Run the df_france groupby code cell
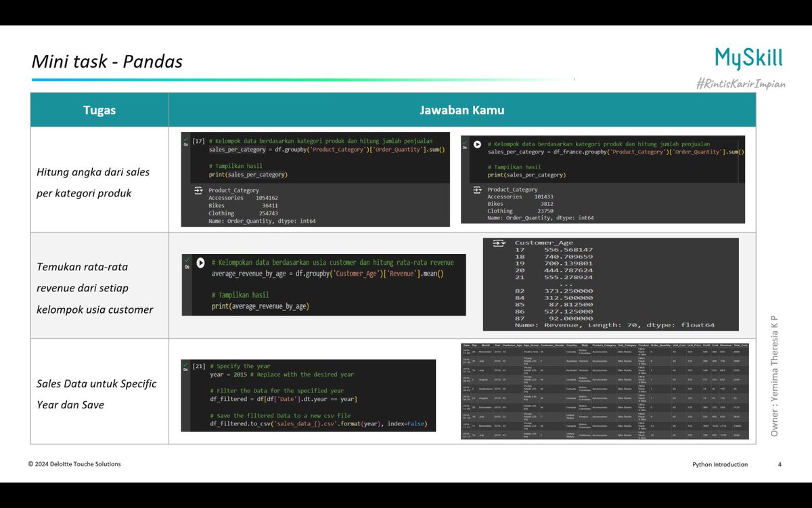The width and height of the screenshot is (812, 508). pyautogui.click(x=477, y=144)
